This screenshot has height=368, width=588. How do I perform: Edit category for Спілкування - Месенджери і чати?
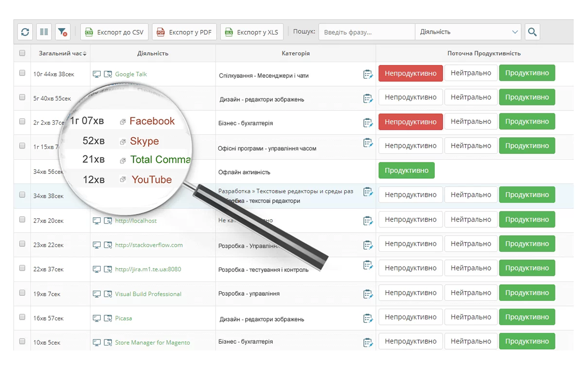click(x=368, y=74)
